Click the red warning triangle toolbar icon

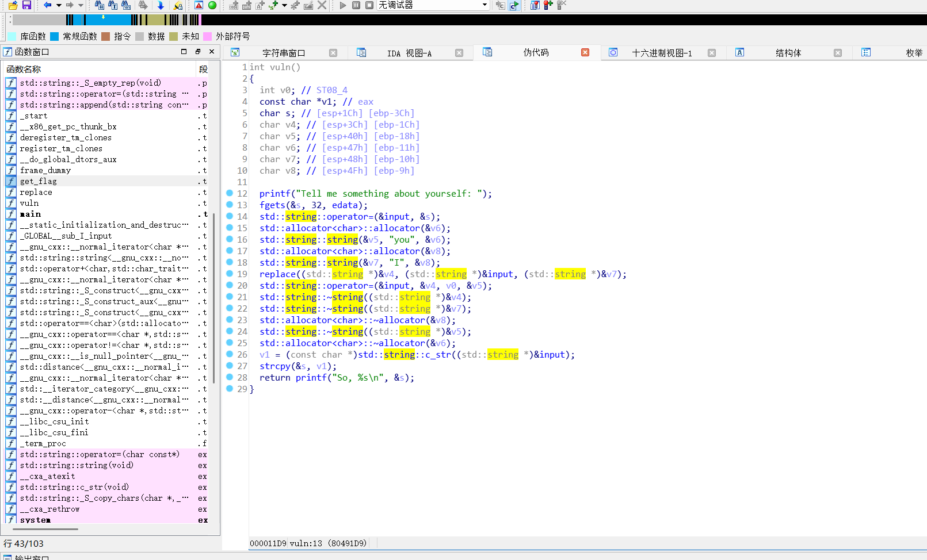(x=199, y=5)
